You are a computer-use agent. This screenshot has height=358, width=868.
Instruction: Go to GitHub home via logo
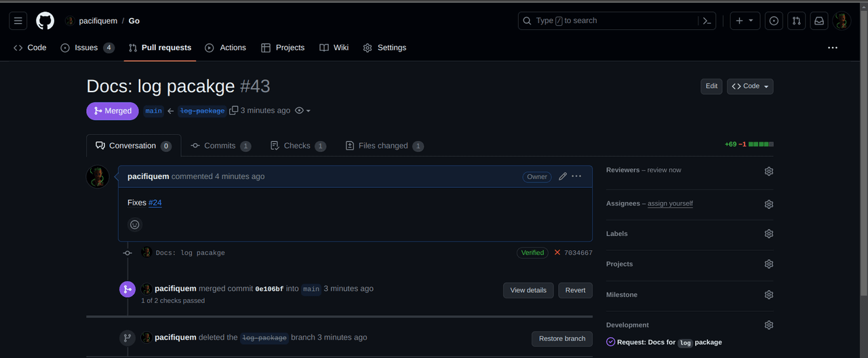pos(45,21)
